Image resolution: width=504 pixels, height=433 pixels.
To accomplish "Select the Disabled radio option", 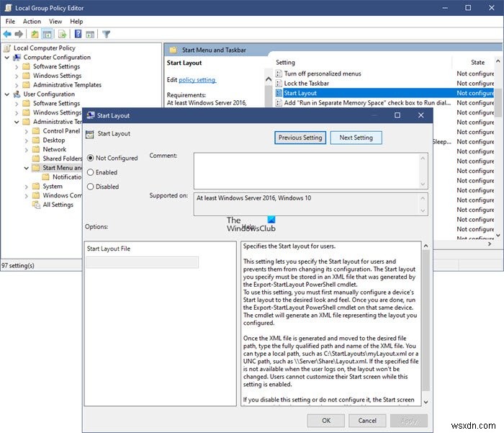I will (x=90, y=187).
